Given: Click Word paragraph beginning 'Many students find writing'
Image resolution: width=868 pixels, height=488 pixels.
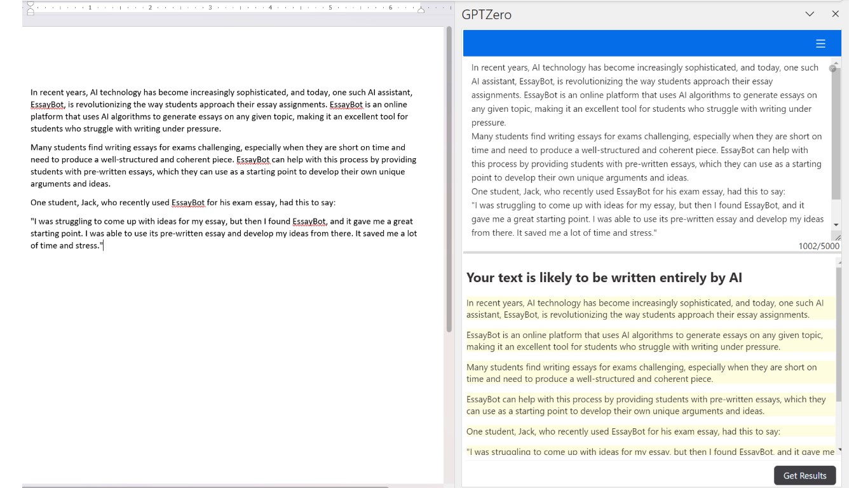Looking at the screenshot, I should [224, 165].
